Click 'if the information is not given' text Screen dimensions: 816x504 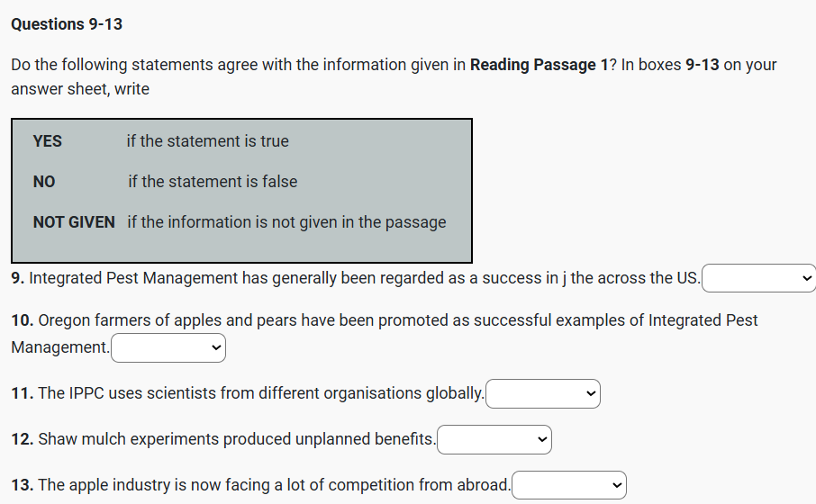(x=286, y=222)
